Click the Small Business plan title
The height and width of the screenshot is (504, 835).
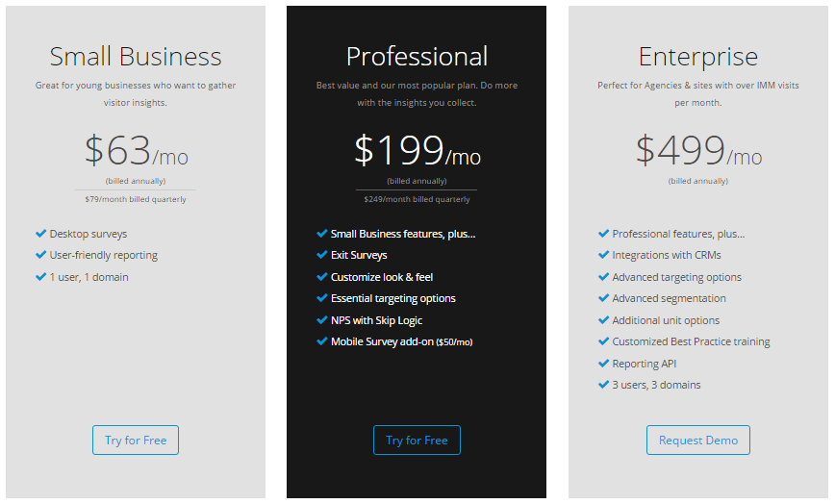pyautogui.click(x=136, y=57)
